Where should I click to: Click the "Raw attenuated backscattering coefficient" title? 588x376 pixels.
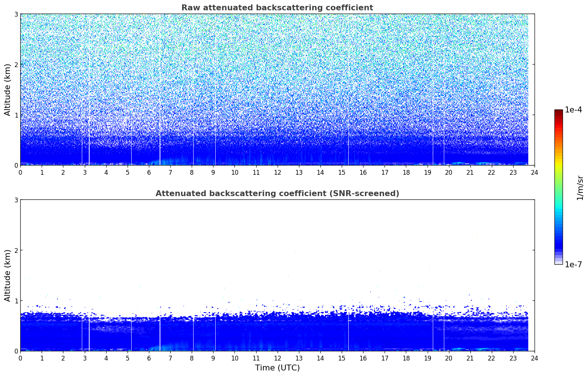[x=277, y=8]
